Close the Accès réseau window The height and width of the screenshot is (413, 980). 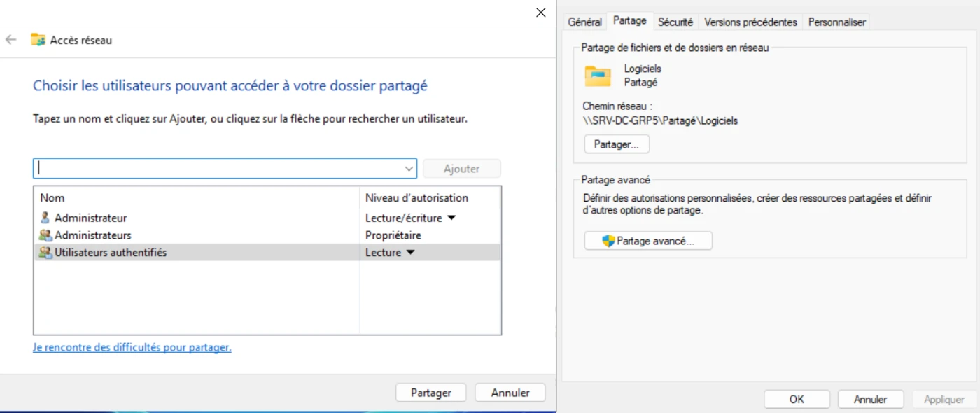(x=540, y=13)
